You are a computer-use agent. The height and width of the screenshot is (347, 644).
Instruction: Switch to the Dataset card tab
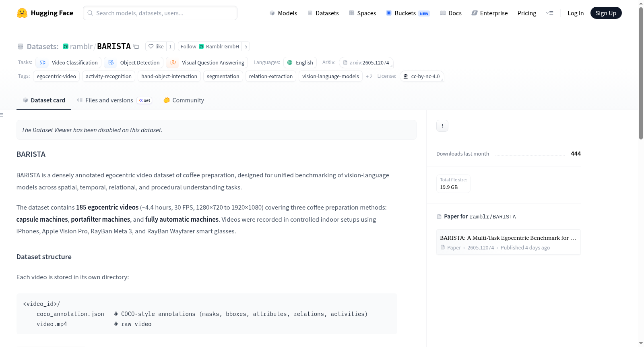(x=44, y=100)
